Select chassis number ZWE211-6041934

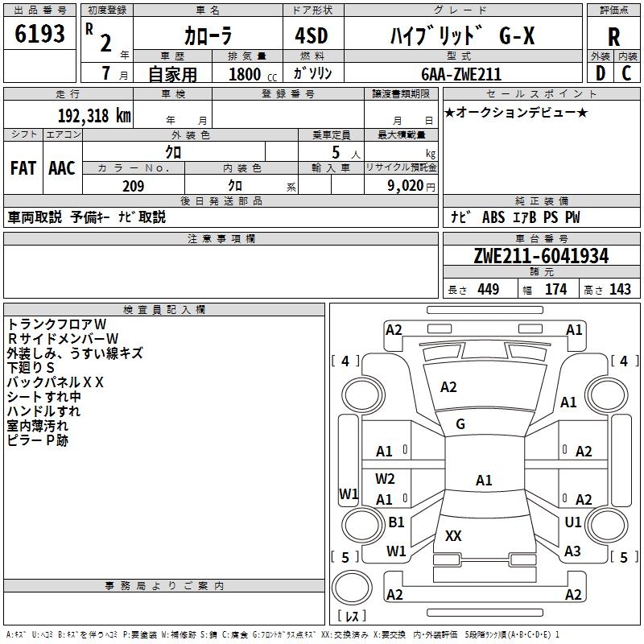tap(541, 256)
